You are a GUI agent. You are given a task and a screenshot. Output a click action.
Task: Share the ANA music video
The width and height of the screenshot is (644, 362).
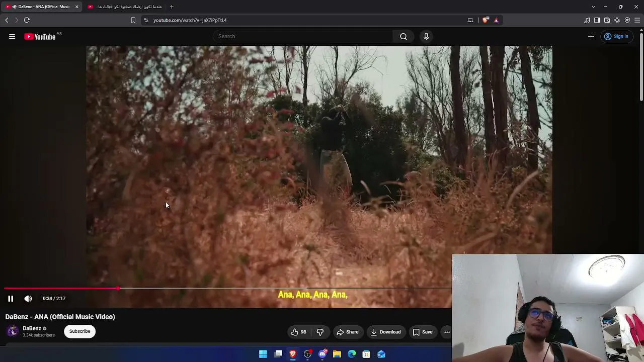[348, 332]
